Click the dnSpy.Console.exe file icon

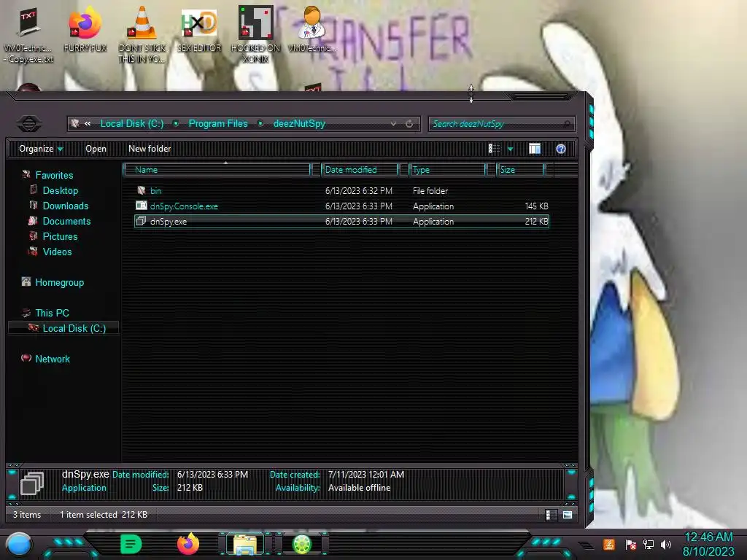pos(141,206)
